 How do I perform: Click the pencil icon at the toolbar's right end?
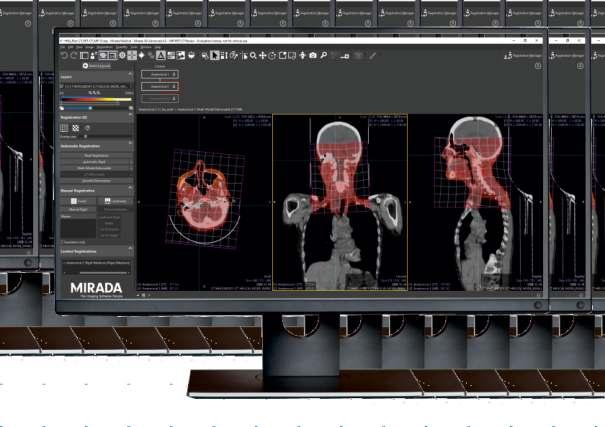pos(372,56)
